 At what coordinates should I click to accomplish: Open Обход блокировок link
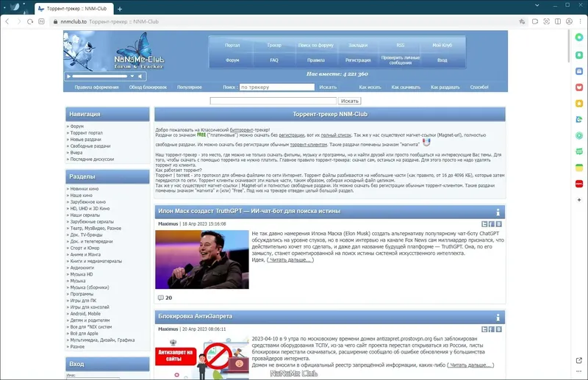148,87
